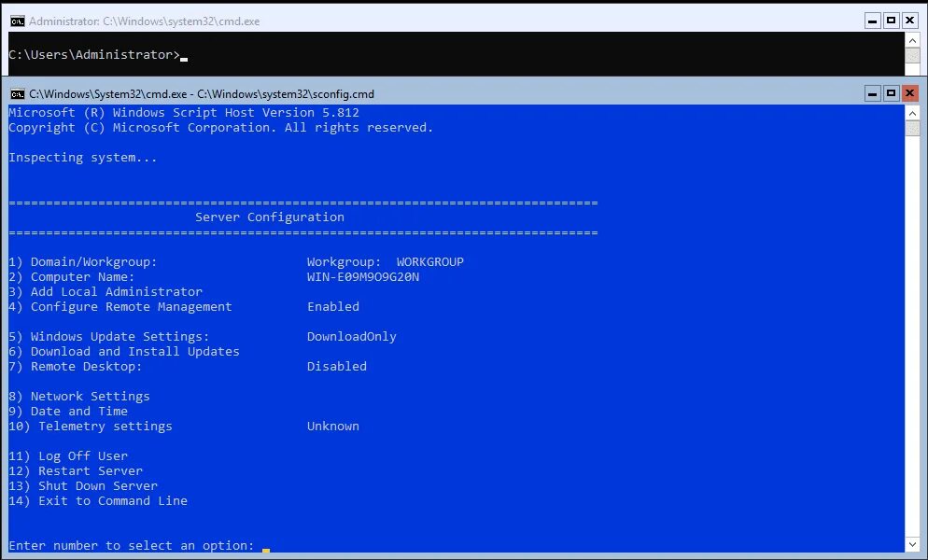Click '1) Domain/Workgroup:' line

tap(83, 261)
